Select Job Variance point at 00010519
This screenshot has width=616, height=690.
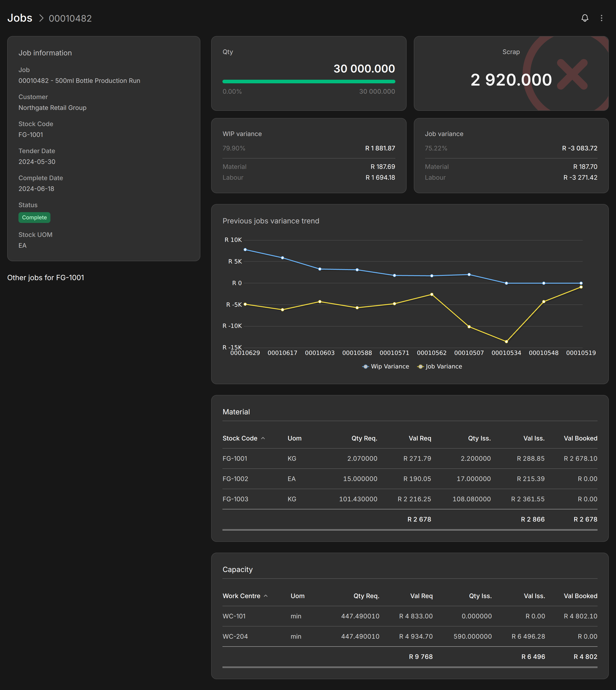coord(581,287)
